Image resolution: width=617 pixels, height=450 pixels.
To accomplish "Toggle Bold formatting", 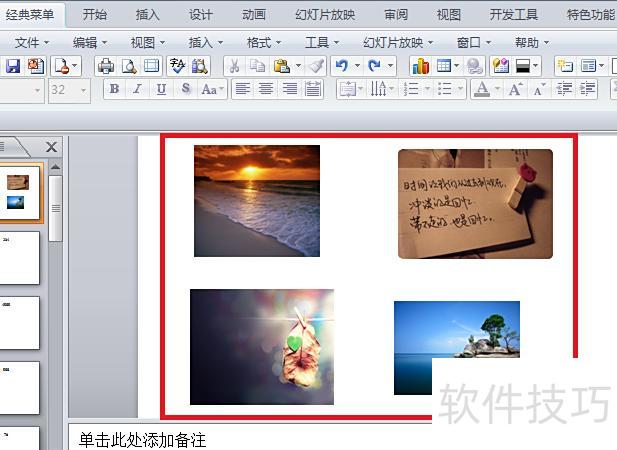I will tap(115, 89).
